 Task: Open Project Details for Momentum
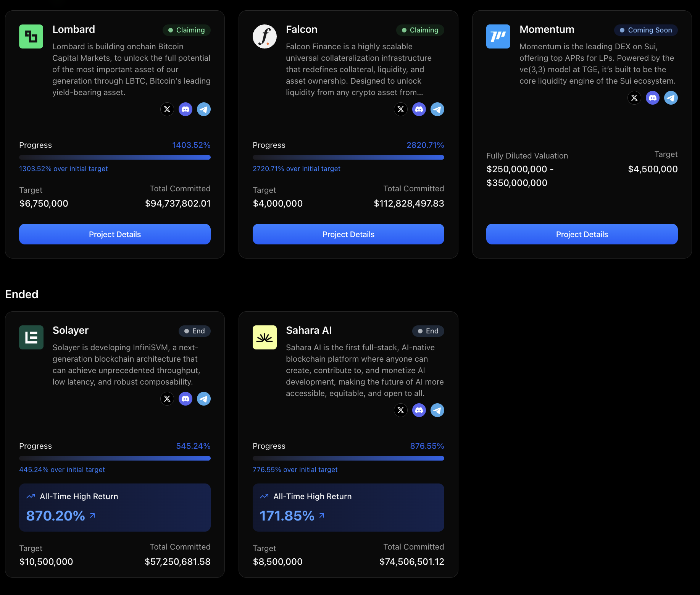click(x=582, y=234)
